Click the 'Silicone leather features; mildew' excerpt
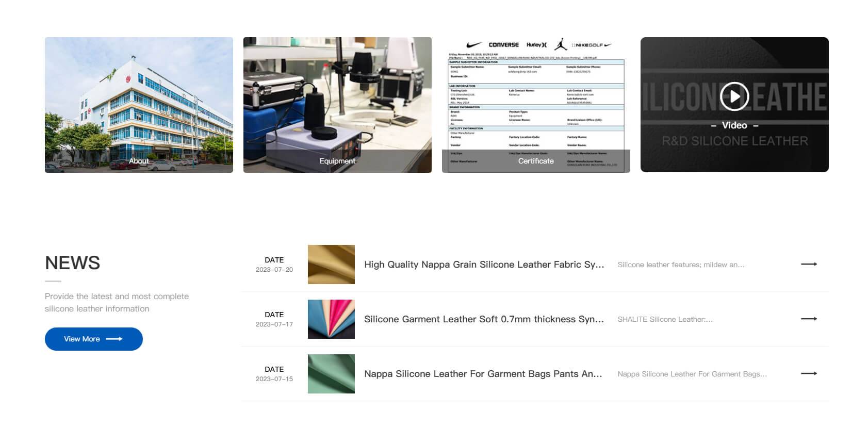 pos(681,265)
